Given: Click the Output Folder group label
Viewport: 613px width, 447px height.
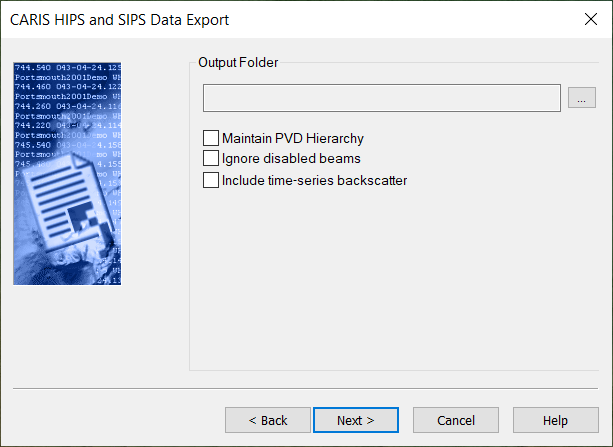Looking at the screenshot, I should [238, 62].
